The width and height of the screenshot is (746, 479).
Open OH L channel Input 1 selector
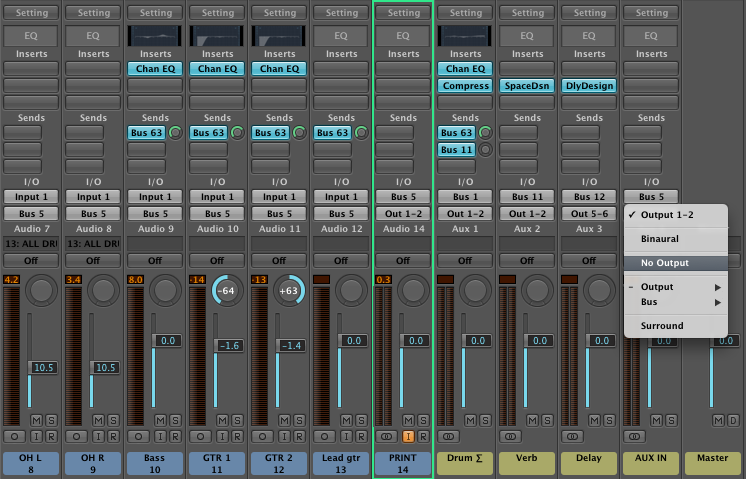[x=31, y=197]
